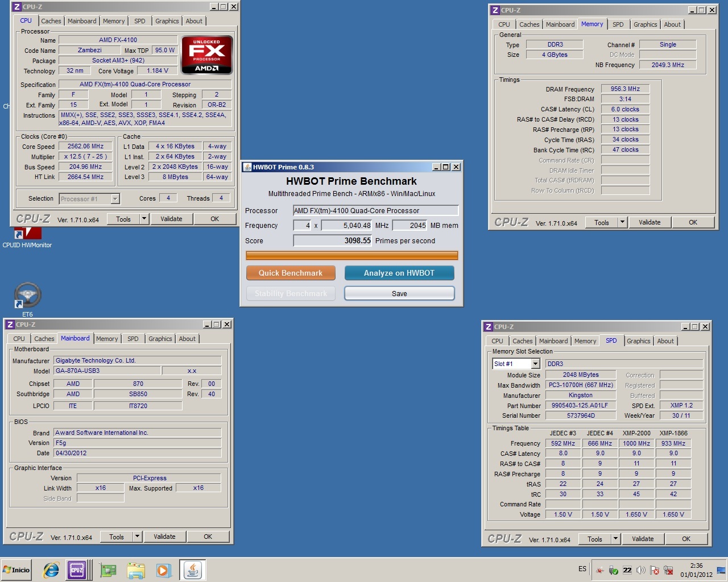Viewport: 728px width, 582px height.
Task: Click the HWBOT Prime window title icon
Action: pos(247,167)
